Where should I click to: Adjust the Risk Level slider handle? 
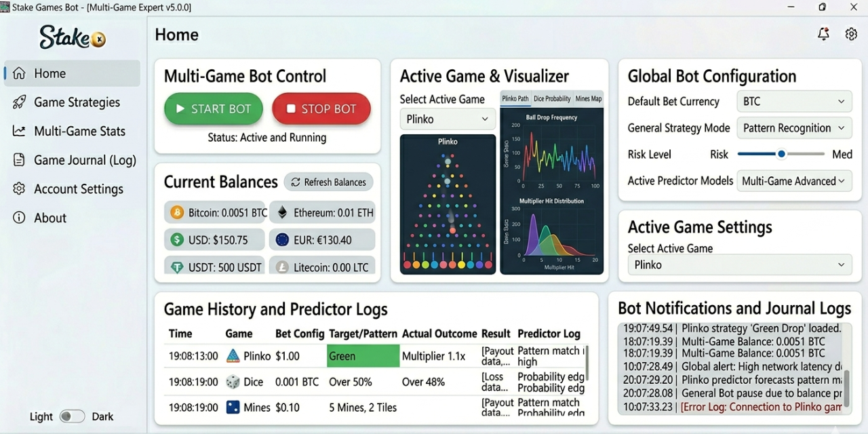[781, 154]
